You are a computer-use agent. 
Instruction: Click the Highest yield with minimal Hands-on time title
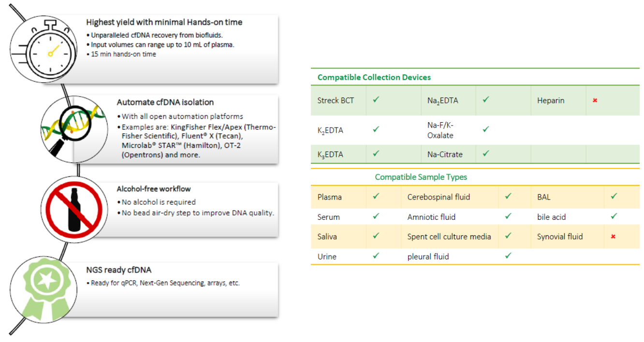tap(164, 22)
